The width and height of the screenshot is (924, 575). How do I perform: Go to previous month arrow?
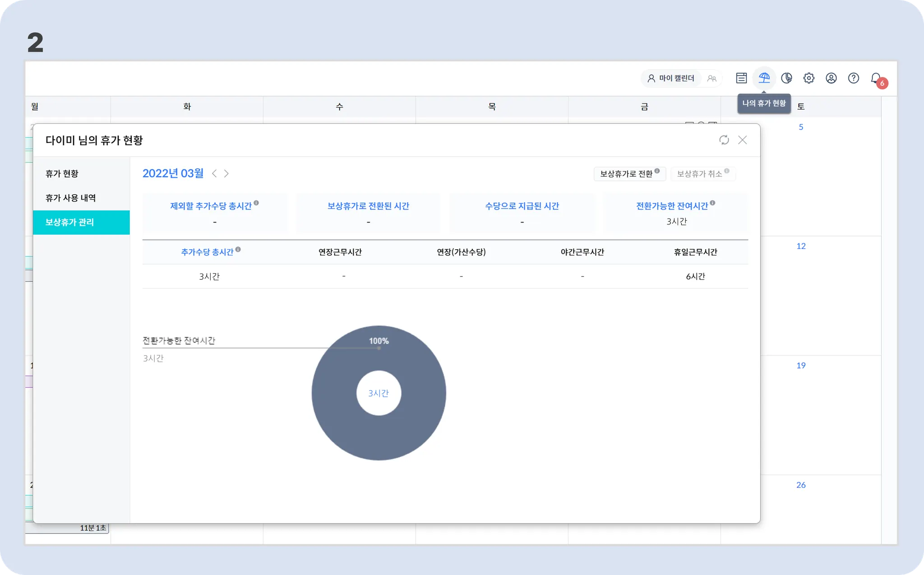(214, 173)
